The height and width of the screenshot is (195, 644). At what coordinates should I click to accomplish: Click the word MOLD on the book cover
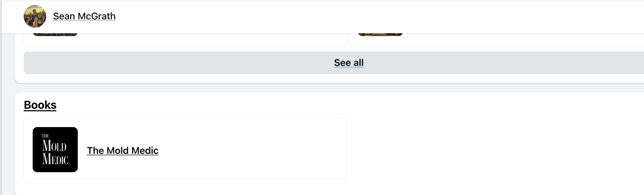click(54, 146)
